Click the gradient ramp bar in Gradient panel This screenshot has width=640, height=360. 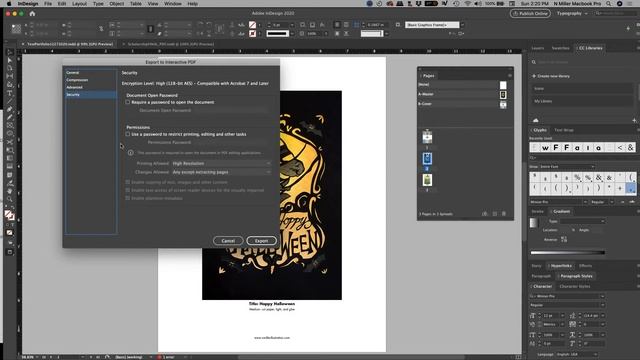(567, 253)
